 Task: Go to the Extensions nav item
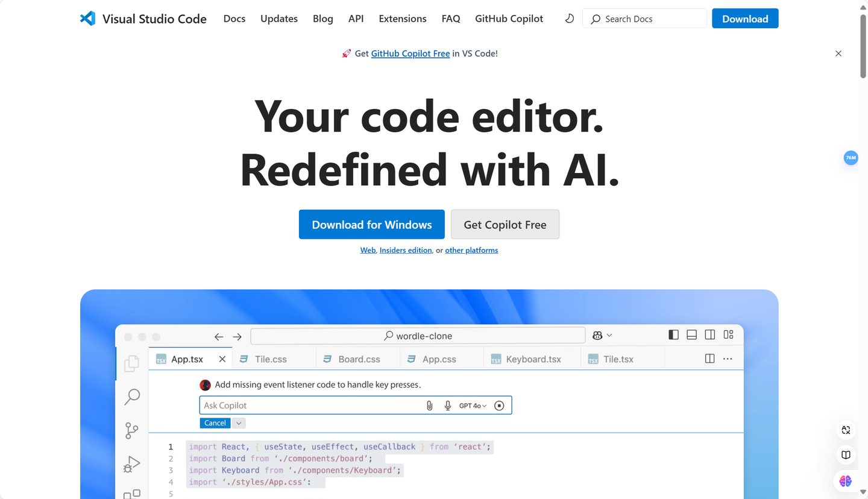click(403, 19)
